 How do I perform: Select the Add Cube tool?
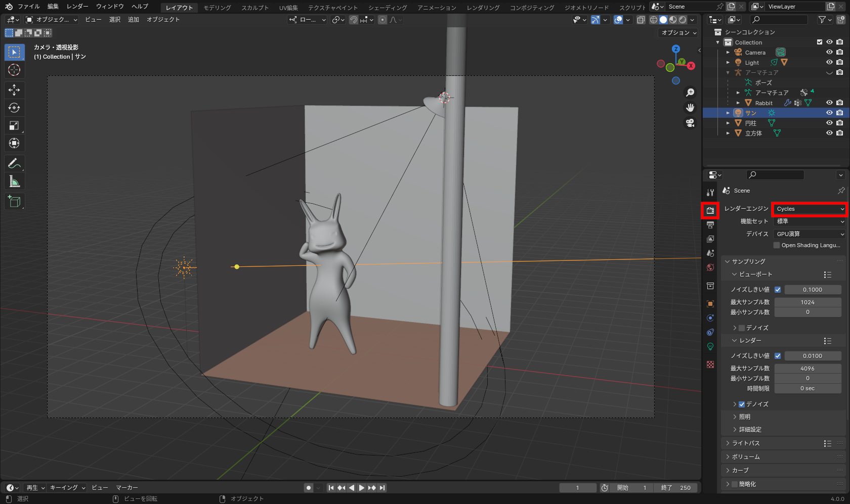[14, 201]
